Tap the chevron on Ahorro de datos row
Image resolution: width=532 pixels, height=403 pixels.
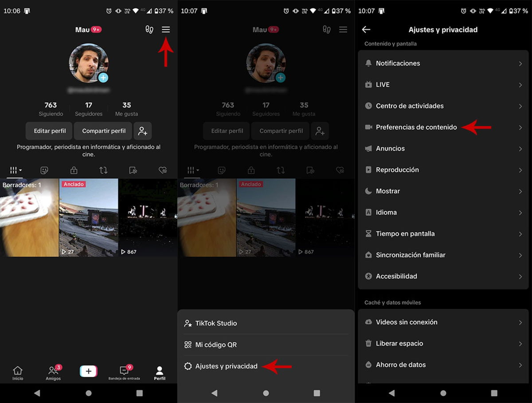[520, 365]
